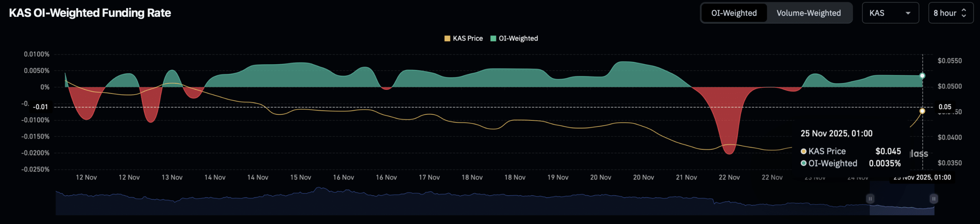Screen dimensions: 980x224
Task: Click the yellow KAS Price data point marker
Action: click(922, 111)
